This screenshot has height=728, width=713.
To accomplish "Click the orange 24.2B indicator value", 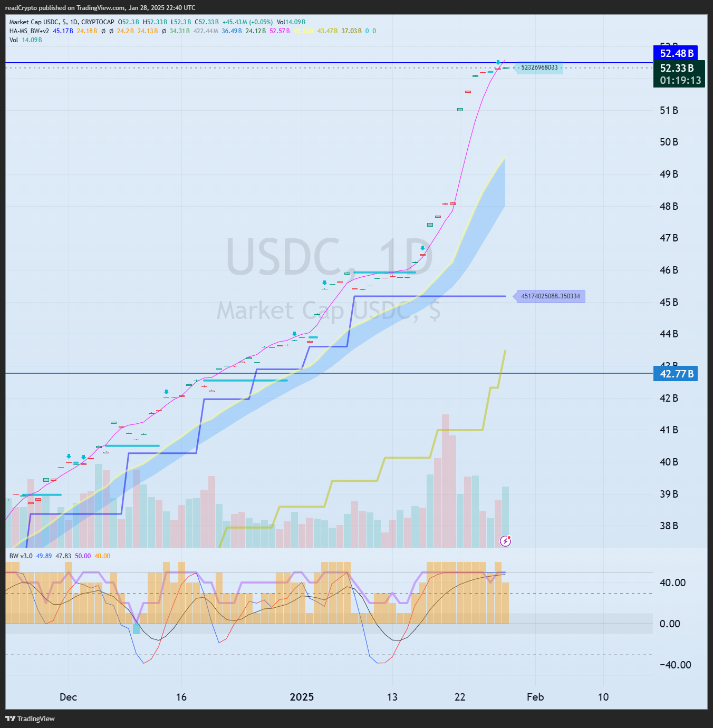I will pos(126,31).
